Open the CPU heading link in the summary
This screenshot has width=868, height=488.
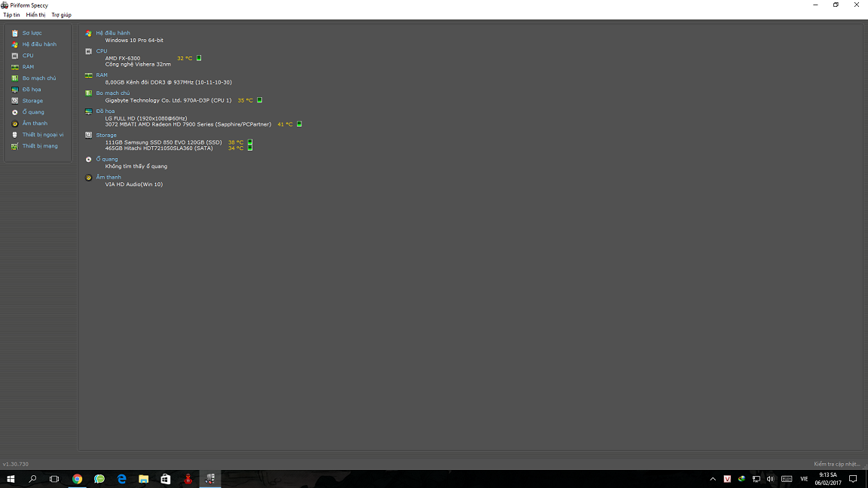click(102, 51)
